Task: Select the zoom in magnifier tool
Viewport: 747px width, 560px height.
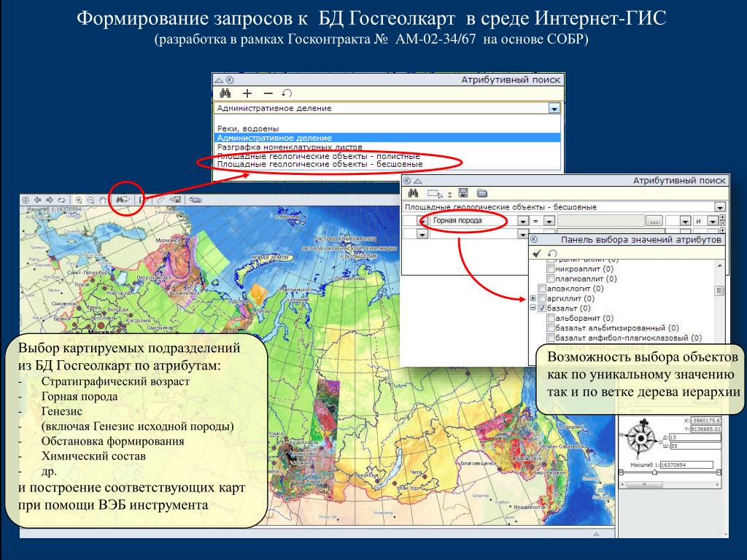Action: pyautogui.click(x=79, y=200)
